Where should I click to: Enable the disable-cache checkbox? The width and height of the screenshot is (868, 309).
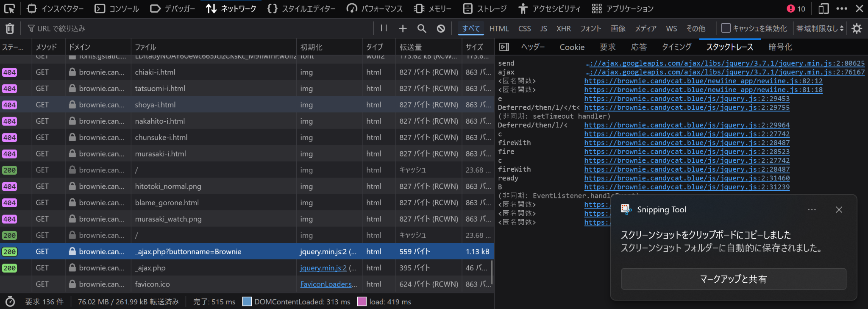(726, 28)
